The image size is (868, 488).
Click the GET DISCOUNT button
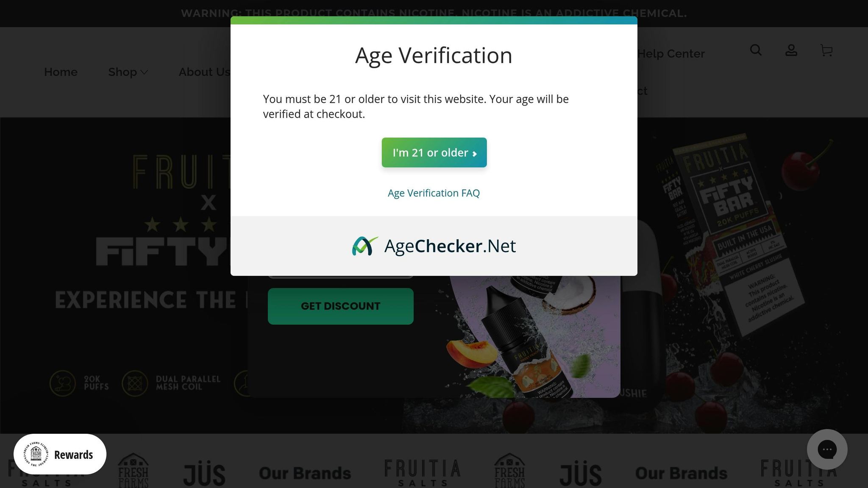pyautogui.click(x=340, y=306)
